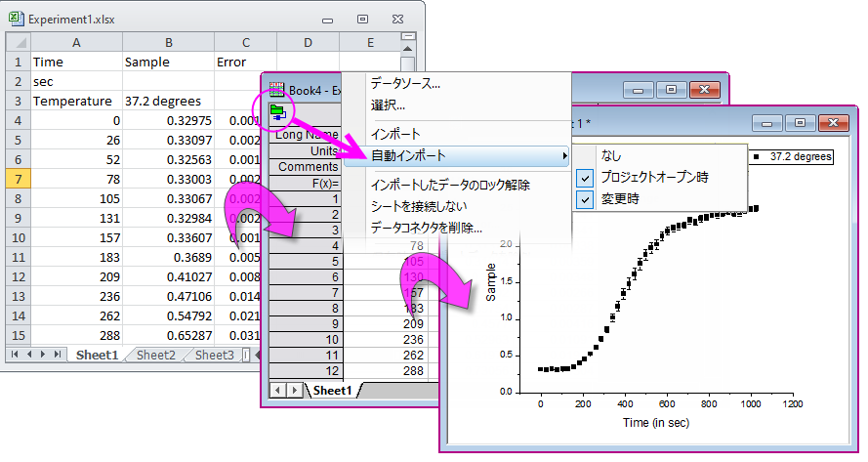Screen dimensions: 868x462
Task: Select シートを接続しない menu entry
Action: (x=419, y=207)
